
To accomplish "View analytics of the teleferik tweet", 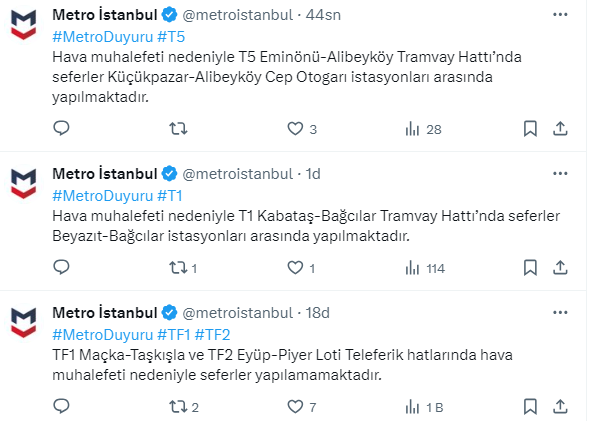I will pyautogui.click(x=424, y=407).
